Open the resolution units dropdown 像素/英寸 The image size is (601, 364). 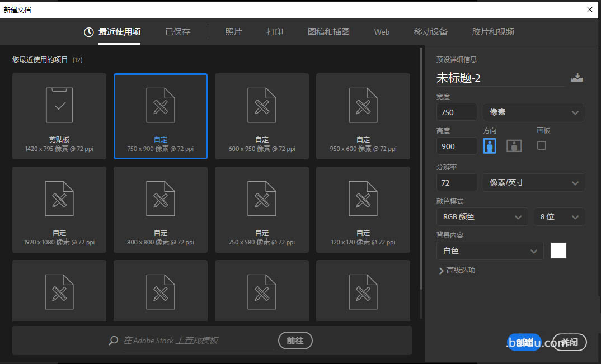click(533, 182)
